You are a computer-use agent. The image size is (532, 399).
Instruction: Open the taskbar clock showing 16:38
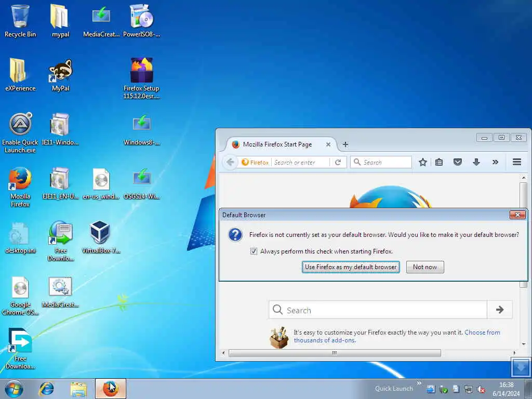(x=506, y=389)
